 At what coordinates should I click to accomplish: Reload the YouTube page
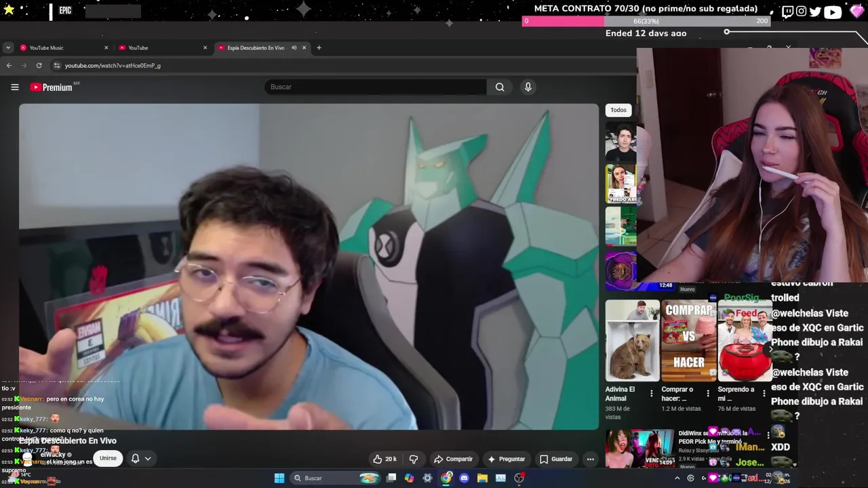[39, 65]
